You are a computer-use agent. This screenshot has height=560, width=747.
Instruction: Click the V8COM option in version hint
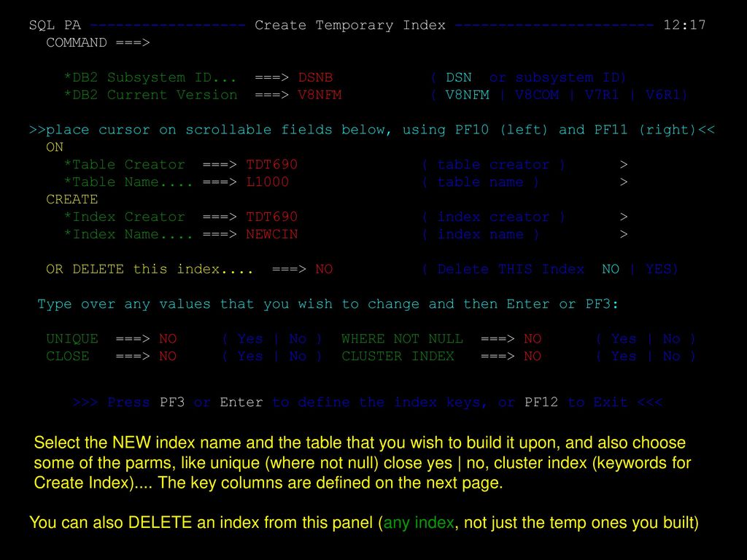click(x=537, y=95)
